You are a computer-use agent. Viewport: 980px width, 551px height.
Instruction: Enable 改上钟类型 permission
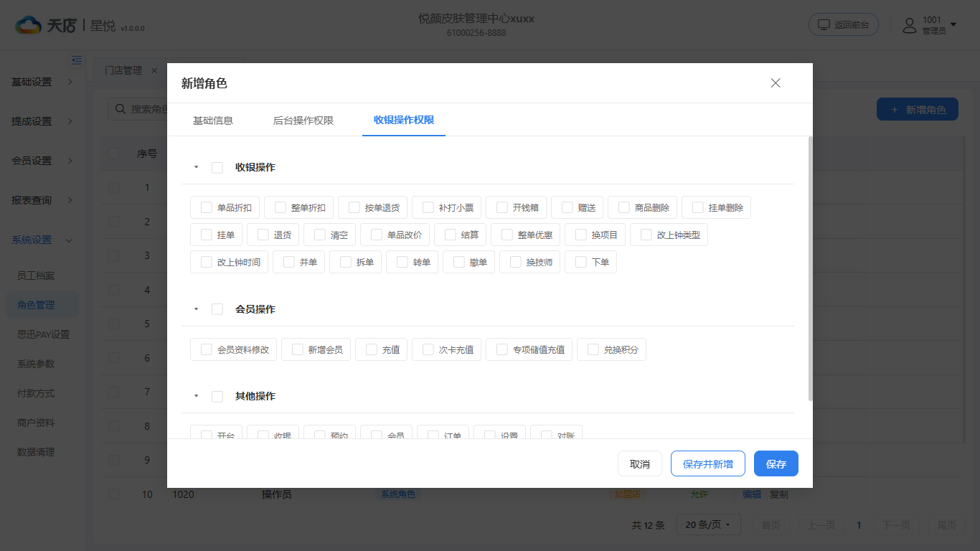click(646, 235)
